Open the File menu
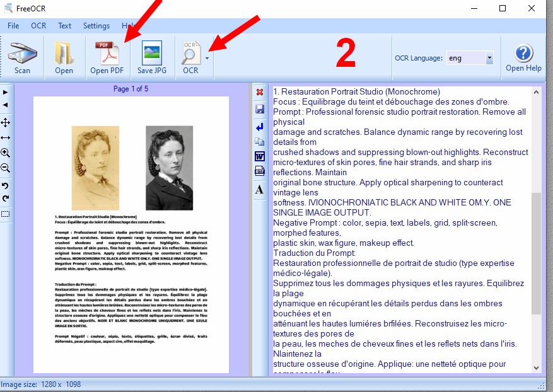The image size is (553, 392). pyautogui.click(x=13, y=26)
